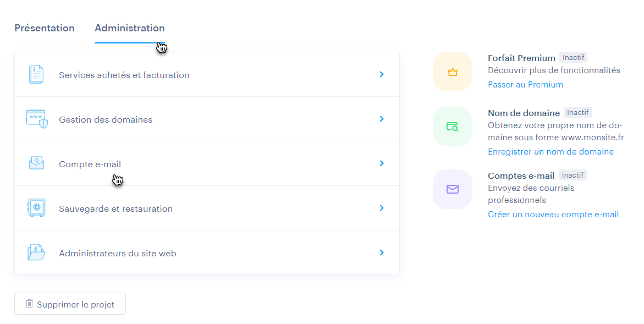
Task: Click the domain management browser-shield icon
Action: 36,119
